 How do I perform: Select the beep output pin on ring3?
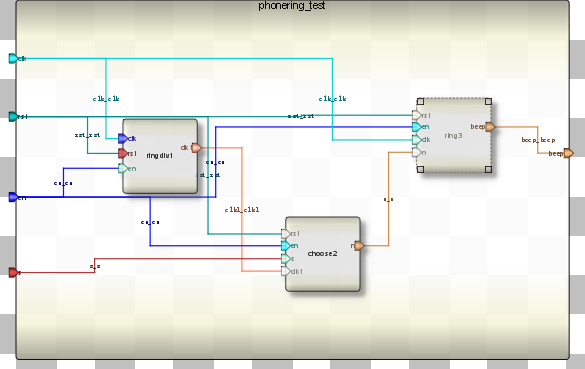[x=490, y=127]
